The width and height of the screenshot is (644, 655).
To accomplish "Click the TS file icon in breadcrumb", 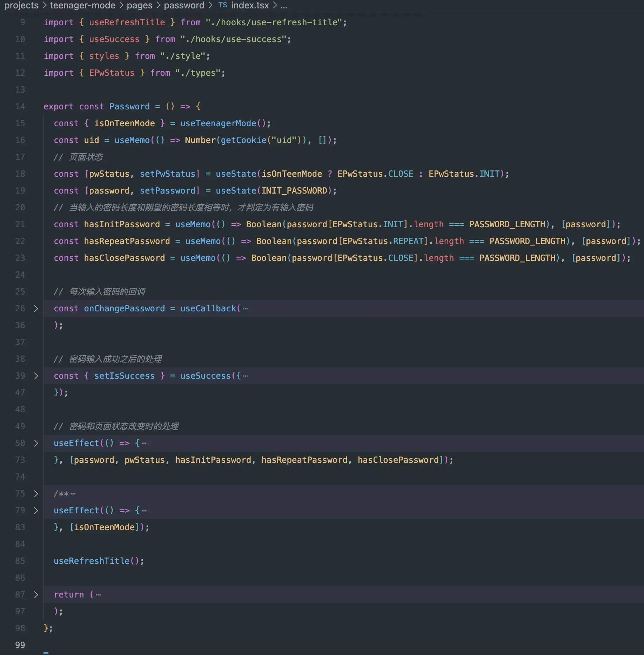I will pyautogui.click(x=223, y=5).
